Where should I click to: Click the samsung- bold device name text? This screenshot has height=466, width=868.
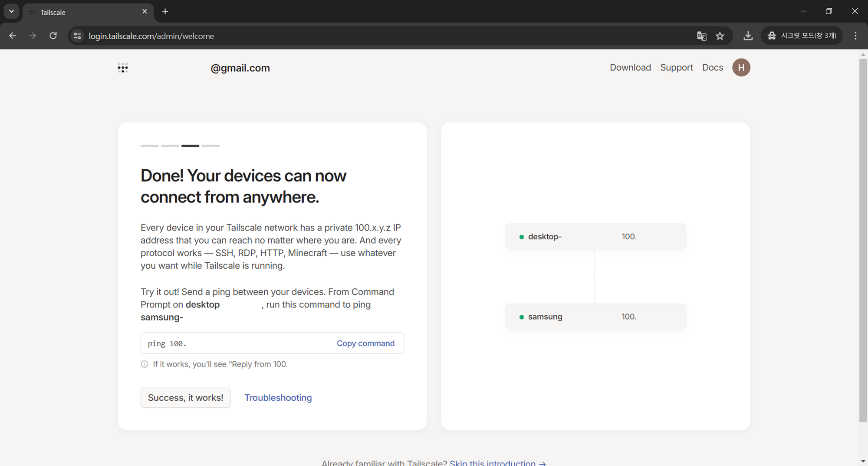(x=162, y=317)
